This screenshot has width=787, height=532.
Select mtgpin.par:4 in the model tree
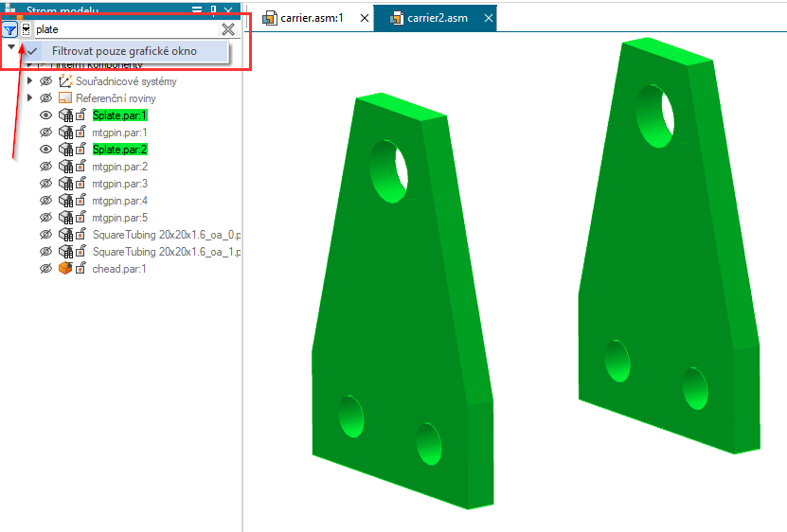pyautogui.click(x=119, y=201)
